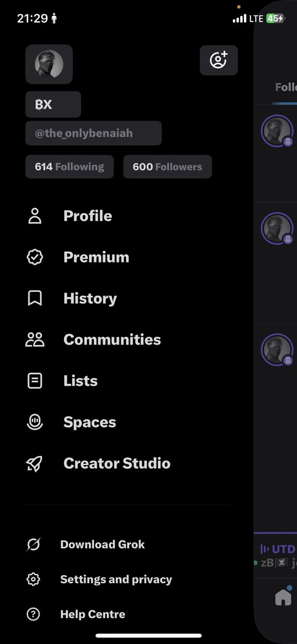297x644 pixels.
Task: Open the Settings gear icon
Action: 33,580
